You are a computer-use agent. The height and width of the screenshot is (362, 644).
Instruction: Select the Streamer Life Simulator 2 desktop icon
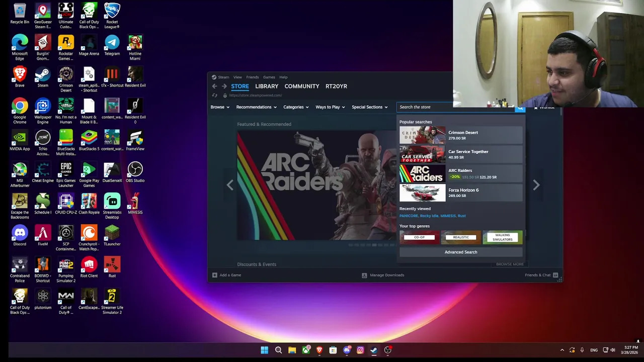(112, 301)
